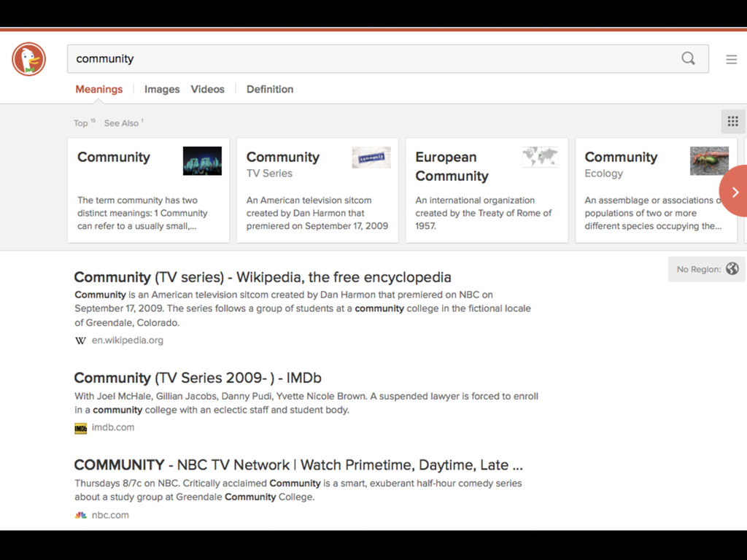Screen dimensions: 747x560
Task: Open the Community Ecology card title
Action: 622,157
